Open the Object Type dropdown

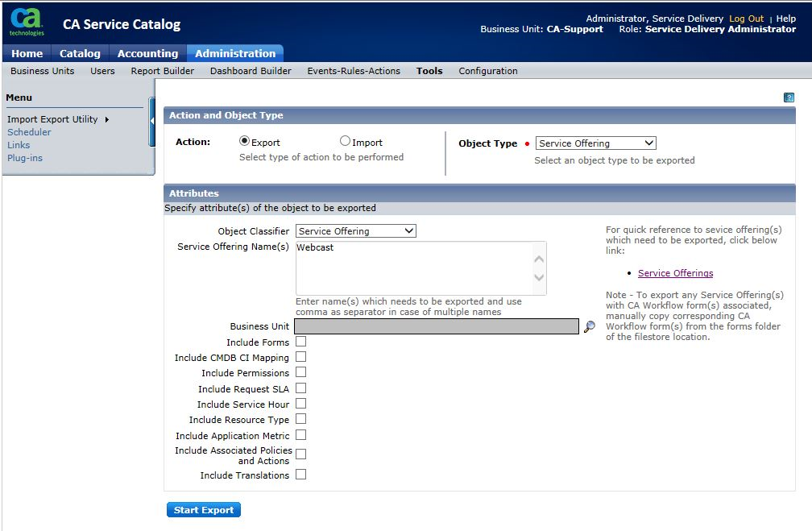point(595,143)
